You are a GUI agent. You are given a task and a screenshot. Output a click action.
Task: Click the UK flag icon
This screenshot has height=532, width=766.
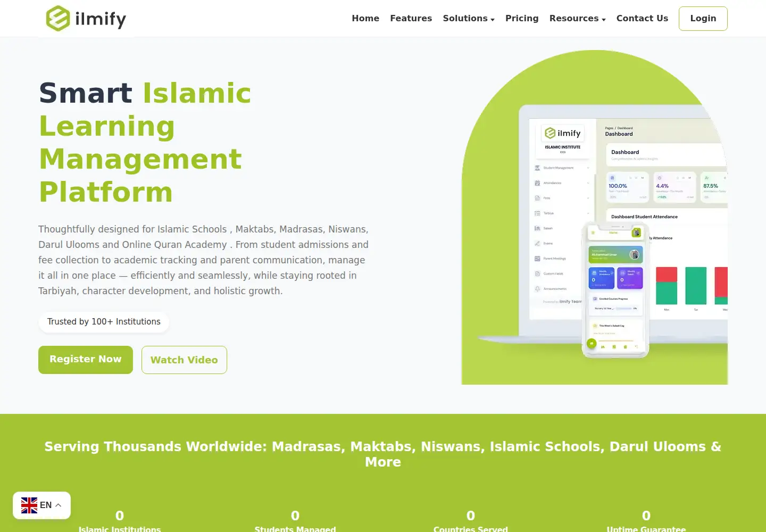coord(29,505)
